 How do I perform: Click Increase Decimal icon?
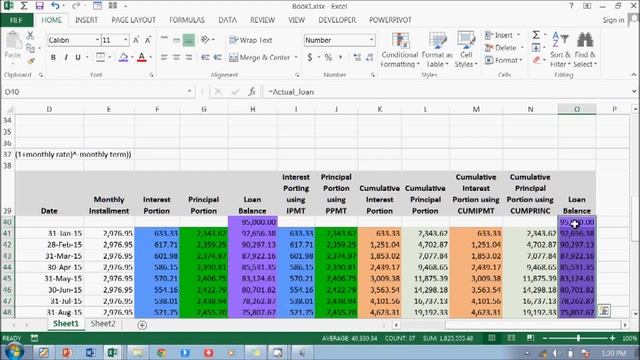click(x=357, y=58)
